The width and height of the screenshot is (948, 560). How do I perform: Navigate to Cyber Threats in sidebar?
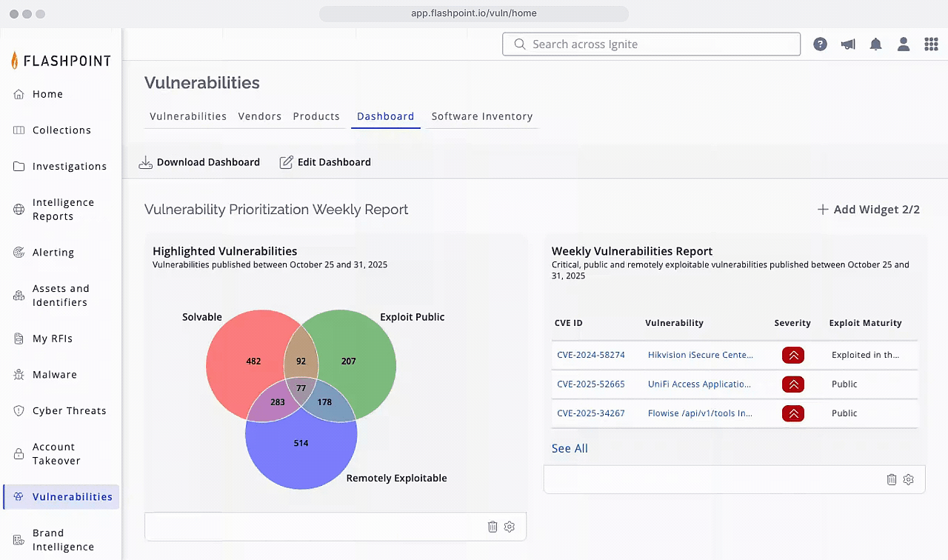tap(69, 410)
